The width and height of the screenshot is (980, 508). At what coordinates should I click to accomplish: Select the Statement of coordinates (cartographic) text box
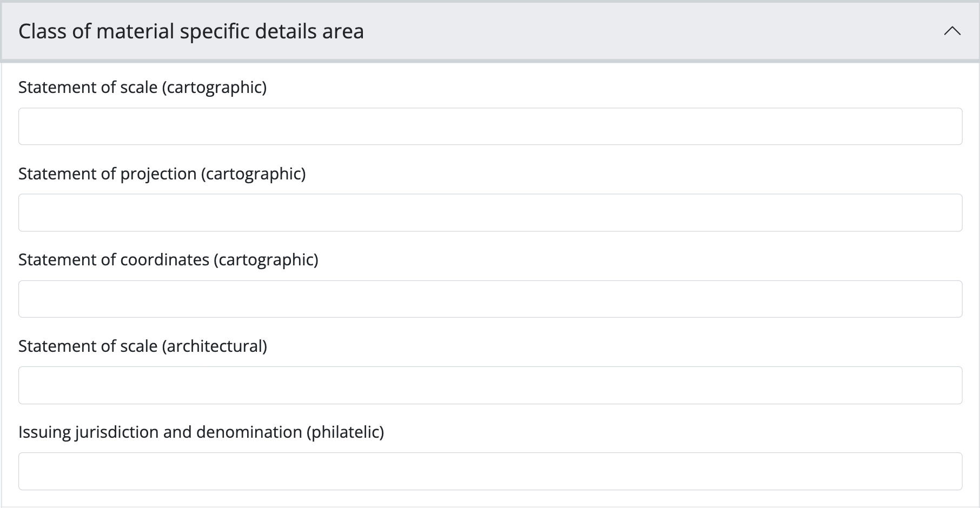[490, 299]
